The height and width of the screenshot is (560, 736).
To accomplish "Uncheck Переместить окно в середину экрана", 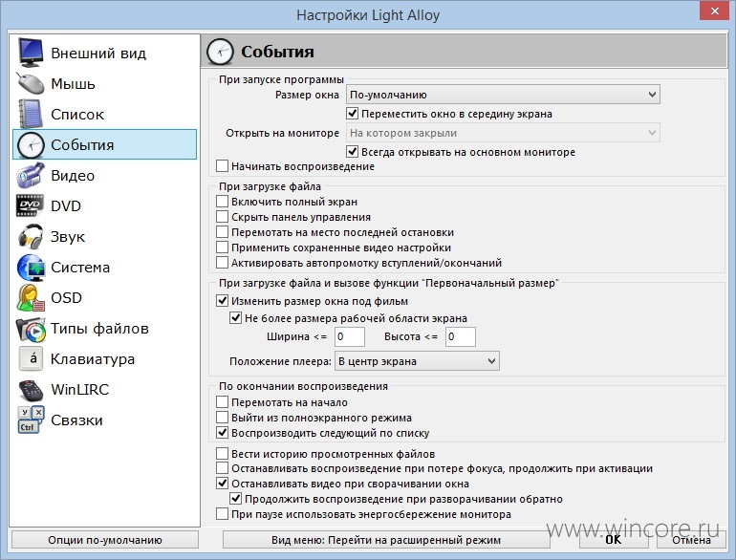I will [x=352, y=114].
